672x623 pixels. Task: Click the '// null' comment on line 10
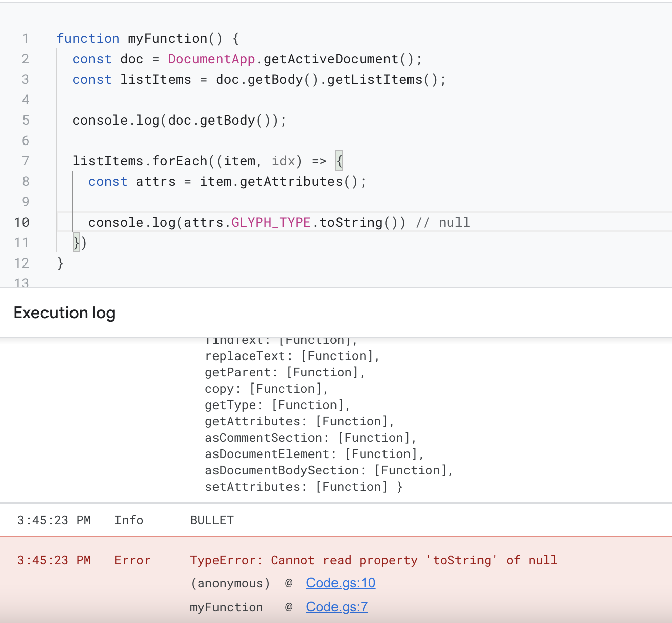443,222
